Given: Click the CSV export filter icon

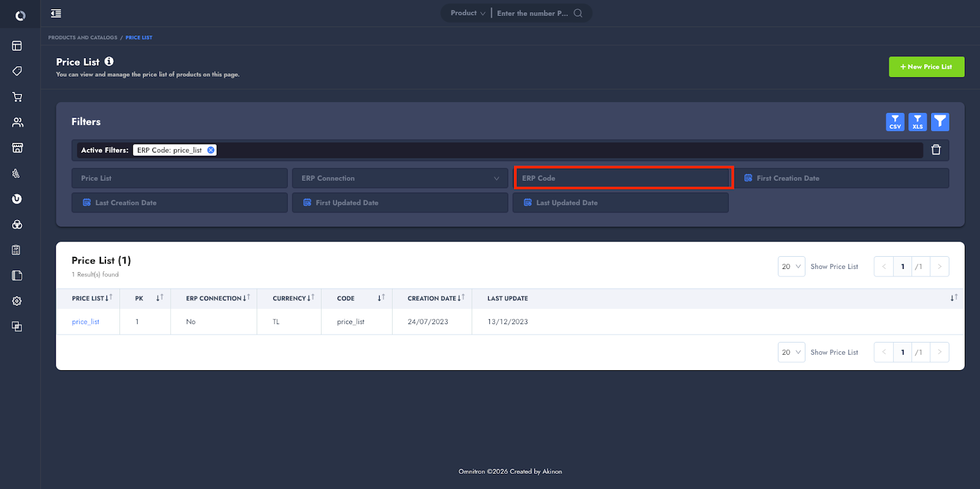Looking at the screenshot, I should [x=895, y=122].
